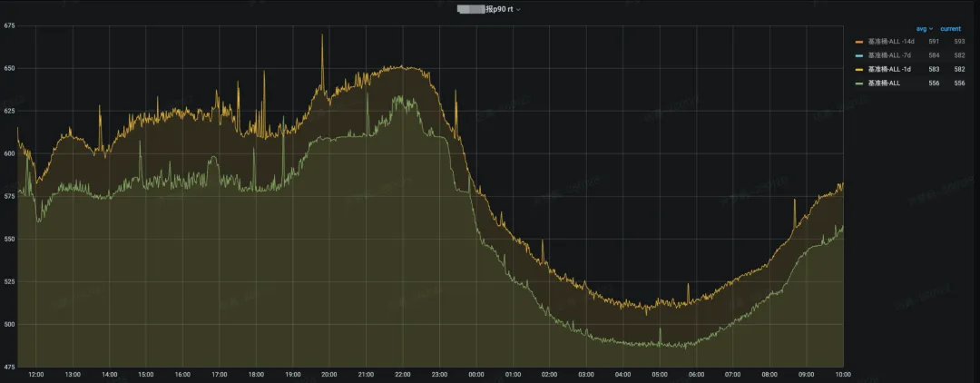This screenshot has height=383, width=980.
Task: Click the 17:00 label on the time axis
Action: pos(220,375)
